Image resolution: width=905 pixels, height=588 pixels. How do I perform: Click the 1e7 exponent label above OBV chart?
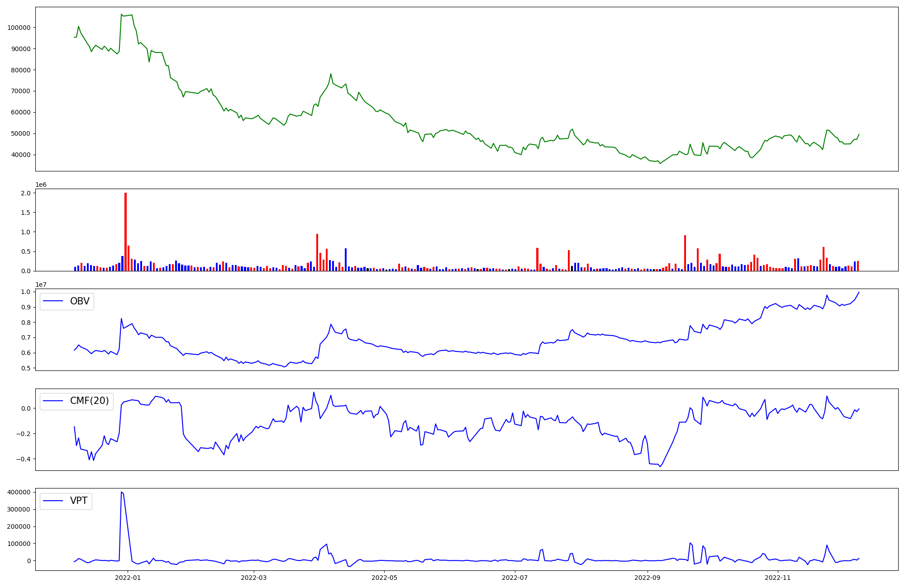click(x=41, y=285)
